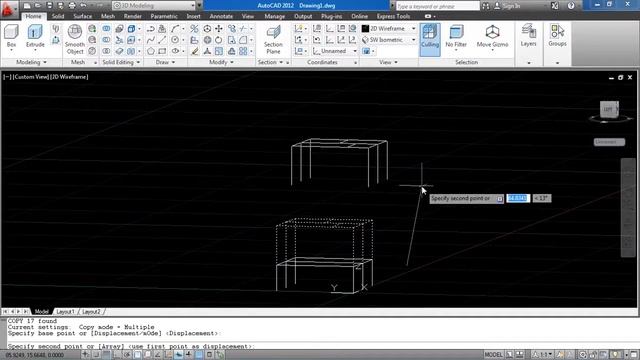Toggle Polar Tracking in status bar
Screen dimensions: 640x360
pyautogui.click(x=127, y=354)
